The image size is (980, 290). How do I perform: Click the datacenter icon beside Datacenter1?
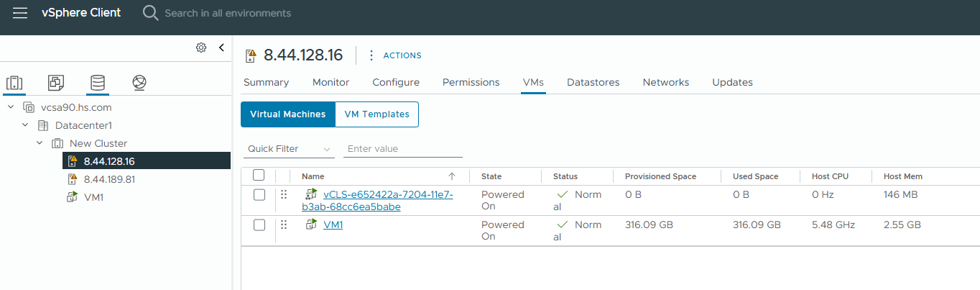43,125
